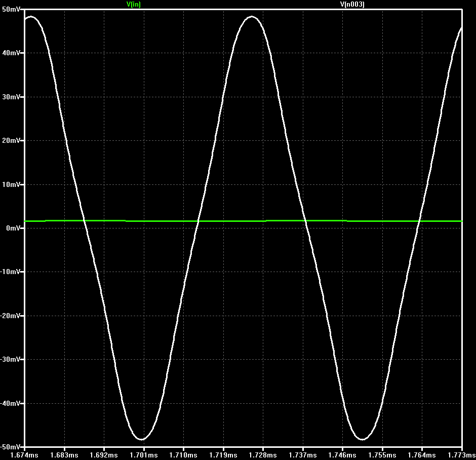Click the -30mV vertical axis label
The width and height of the screenshot is (476, 460).
click(x=10, y=360)
